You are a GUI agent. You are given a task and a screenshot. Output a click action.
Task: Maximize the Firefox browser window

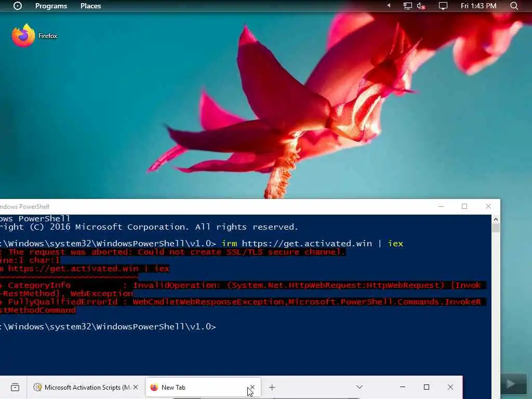[427, 387]
